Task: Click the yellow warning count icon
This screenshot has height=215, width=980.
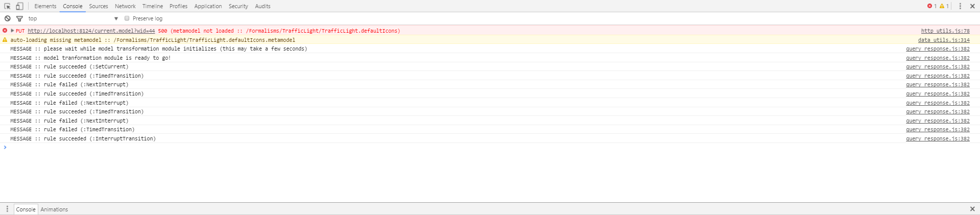Action: pyautogui.click(x=942, y=6)
